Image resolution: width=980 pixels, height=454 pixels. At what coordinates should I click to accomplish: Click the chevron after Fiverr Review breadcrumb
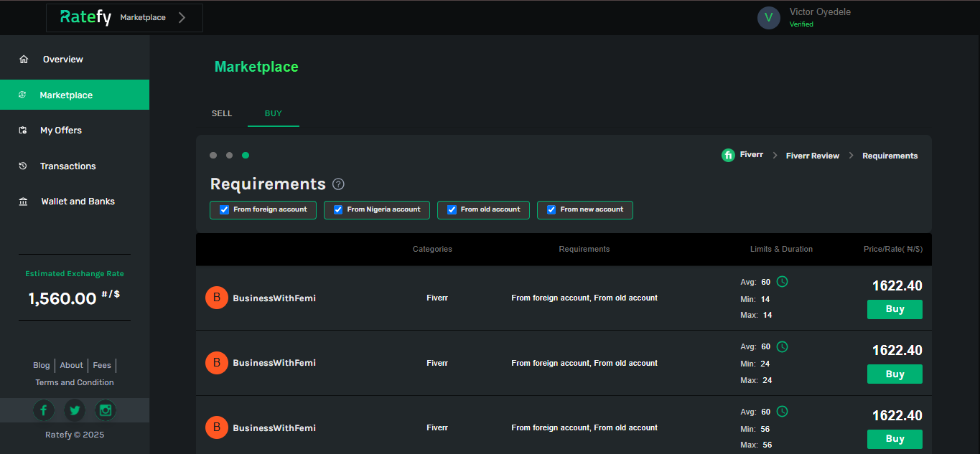(851, 156)
